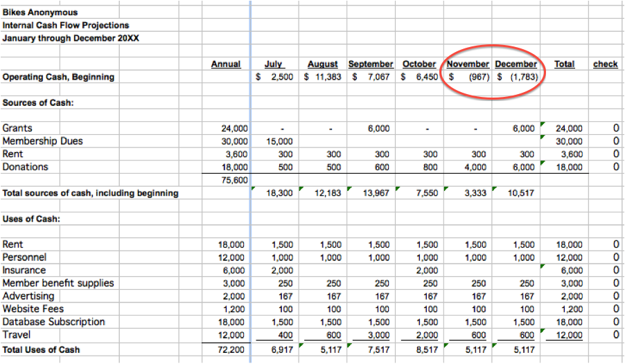Image resolution: width=625 pixels, height=364 pixels.
Task: Click the 'Advertising' row label
Action: click(28, 296)
